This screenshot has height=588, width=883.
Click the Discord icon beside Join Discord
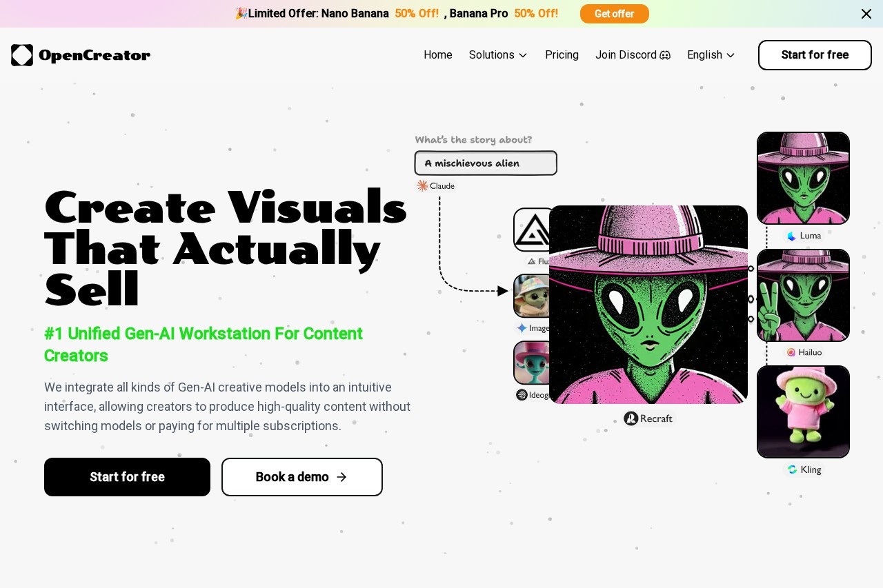(665, 54)
